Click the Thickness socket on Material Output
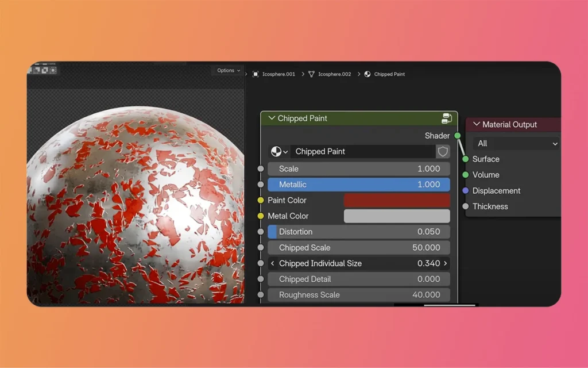This screenshot has height=368, width=588. pos(465,206)
